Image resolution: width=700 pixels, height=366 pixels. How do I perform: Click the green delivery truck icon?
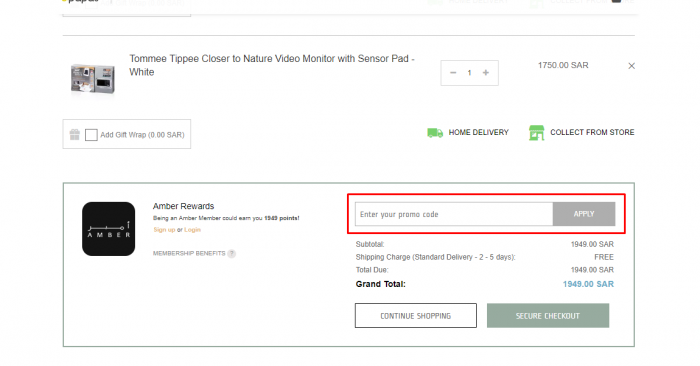tap(435, 133)
